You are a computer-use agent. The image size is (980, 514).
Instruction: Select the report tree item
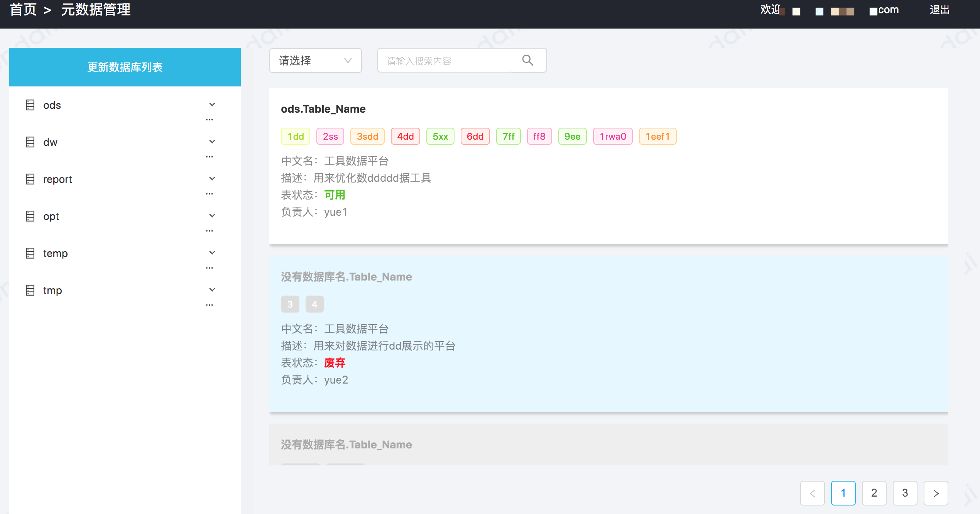click(x=57, y=179)
